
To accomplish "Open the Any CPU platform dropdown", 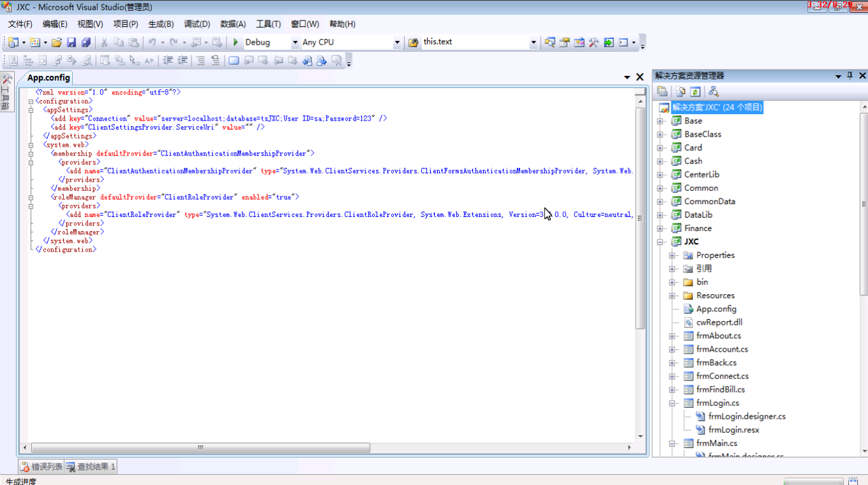I will (397, 42).
